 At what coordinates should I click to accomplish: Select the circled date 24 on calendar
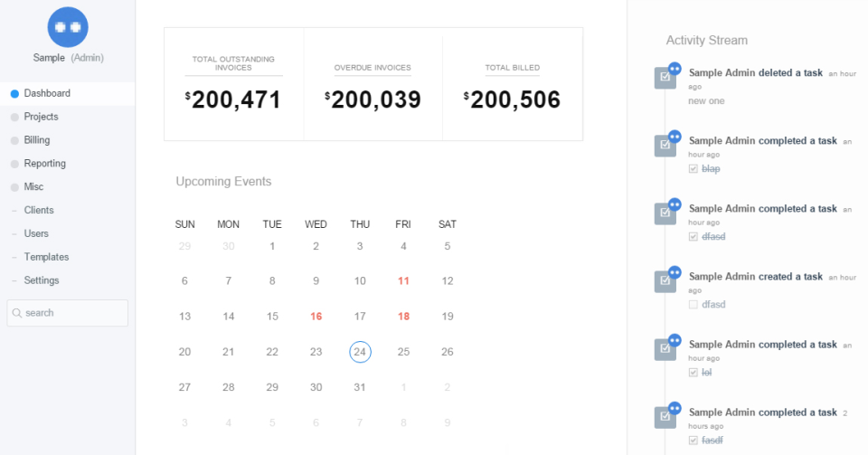click(360, 352)
